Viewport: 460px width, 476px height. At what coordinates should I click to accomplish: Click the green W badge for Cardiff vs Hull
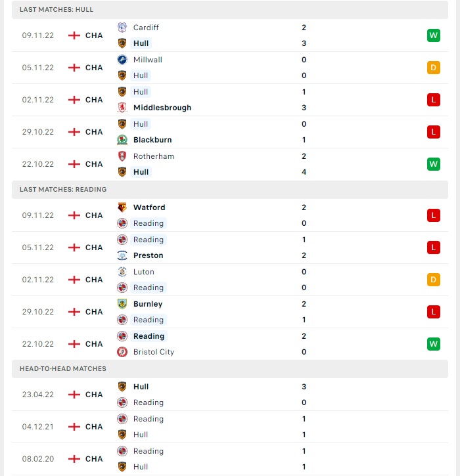433,35
